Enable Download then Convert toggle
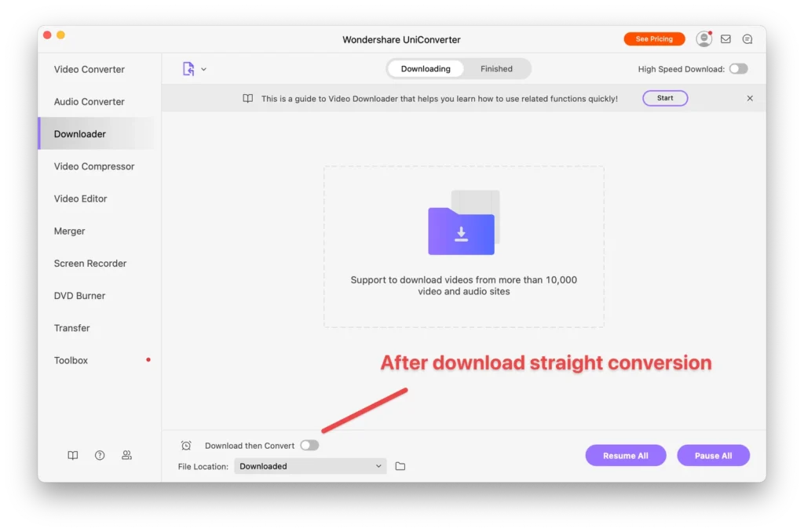804x532 pixels. (309, 446)
